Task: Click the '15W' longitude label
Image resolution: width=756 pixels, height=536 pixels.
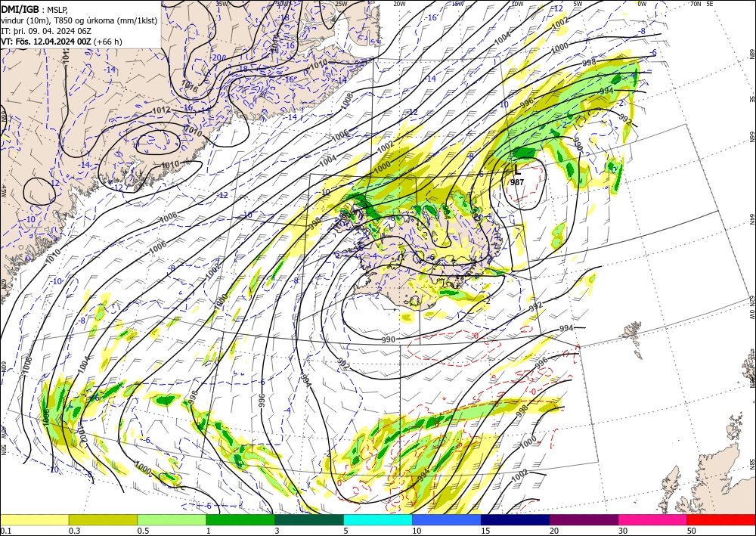Action: tap(458, 4)
